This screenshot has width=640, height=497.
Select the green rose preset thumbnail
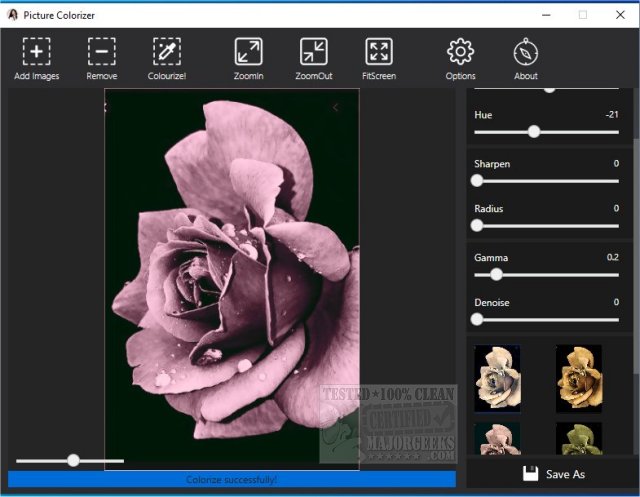pyautogui.click(x=579, y=438)
